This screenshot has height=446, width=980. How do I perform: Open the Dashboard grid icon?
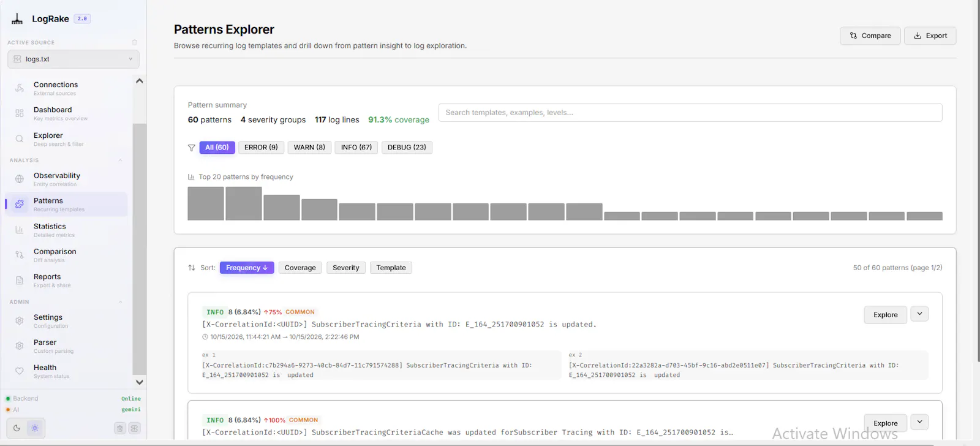coord(20,113)
